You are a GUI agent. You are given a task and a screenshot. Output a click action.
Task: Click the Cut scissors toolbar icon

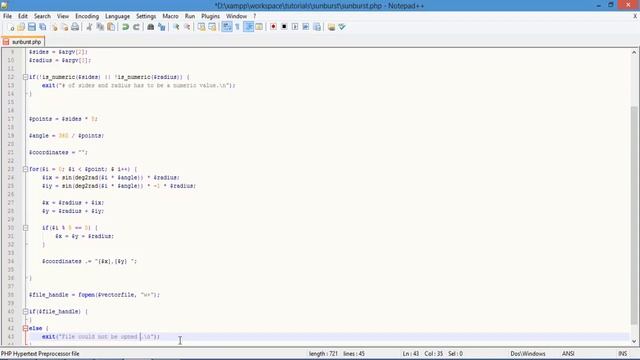point(89,27)
